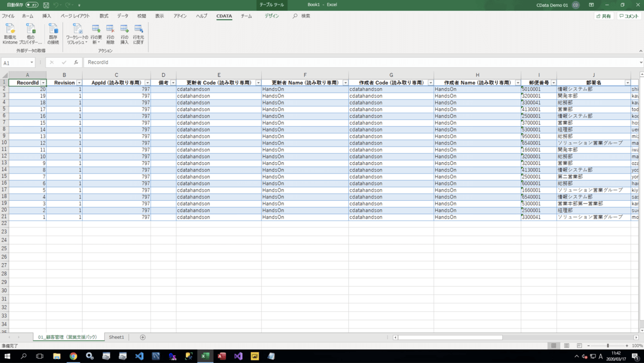
Task: Add a new sheet with plus icon
Action: 143,337
